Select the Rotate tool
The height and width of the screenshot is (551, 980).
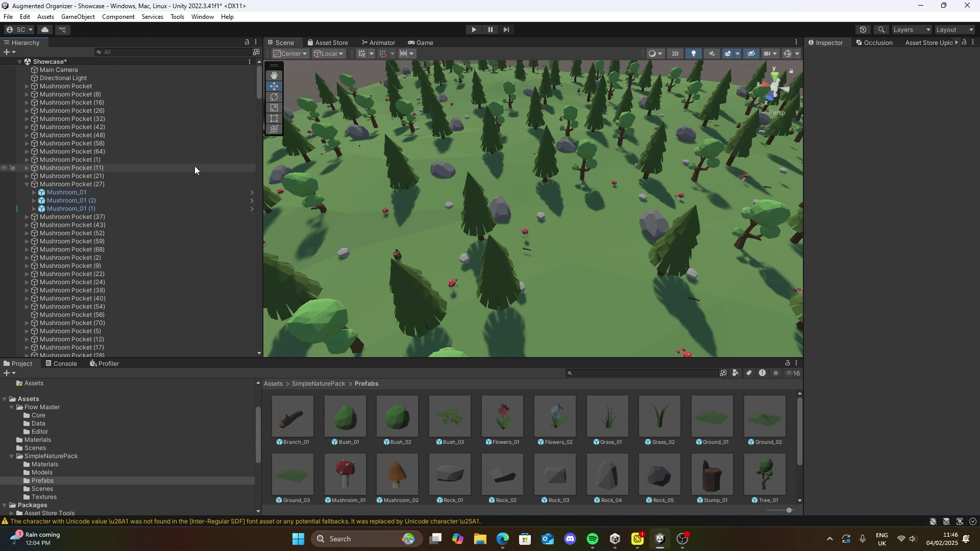pos(274,97)
